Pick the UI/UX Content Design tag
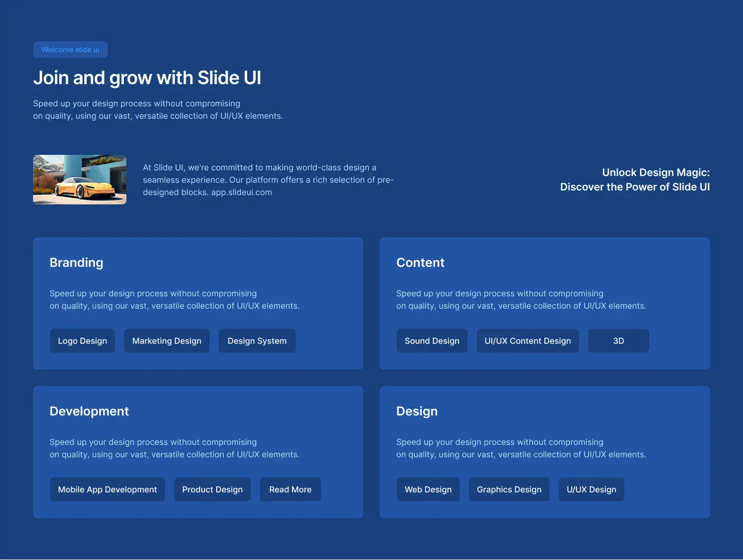 click(x=528, y=341)
